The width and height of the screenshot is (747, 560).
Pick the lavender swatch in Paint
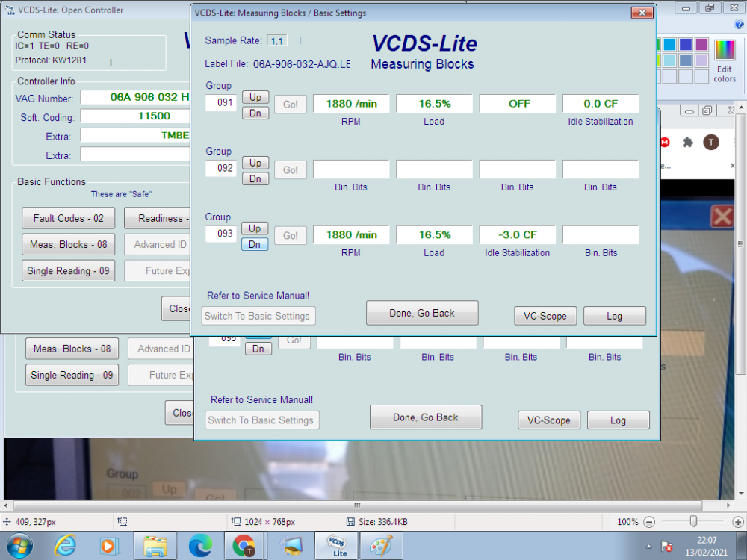click(x=701, y=60)
